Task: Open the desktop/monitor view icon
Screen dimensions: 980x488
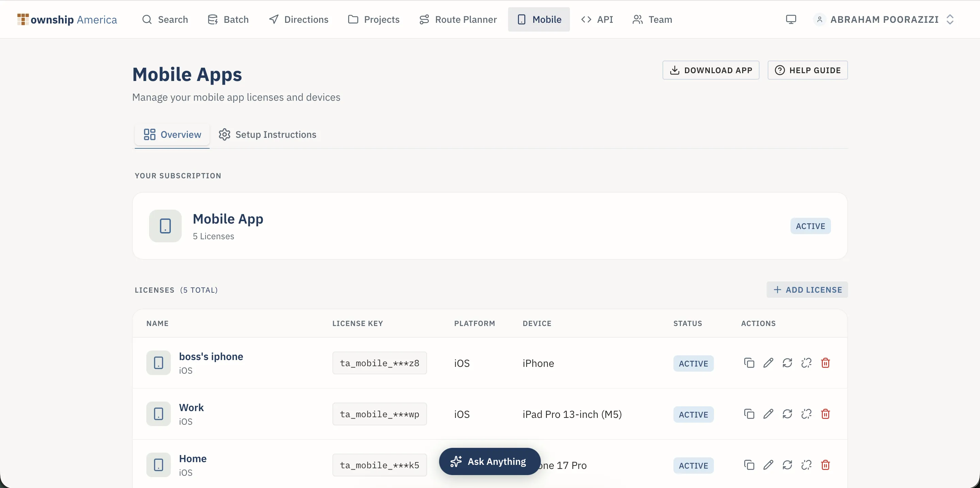Action: click(x=791, y=19)
